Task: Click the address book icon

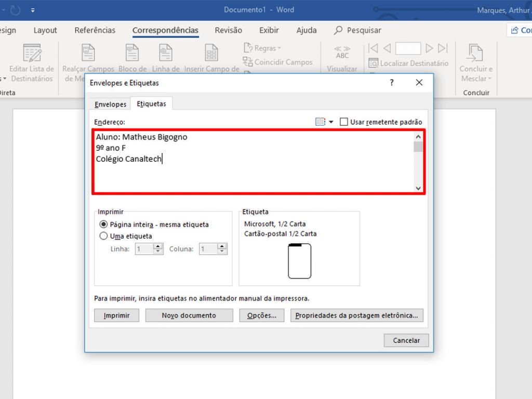Action: 320,122
